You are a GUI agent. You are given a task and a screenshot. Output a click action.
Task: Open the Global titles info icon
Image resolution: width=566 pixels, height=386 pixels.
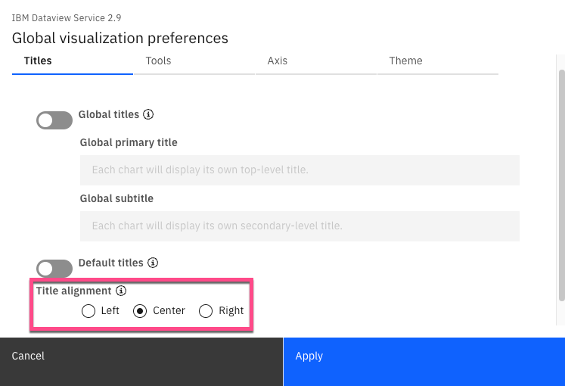click(148, 114)
